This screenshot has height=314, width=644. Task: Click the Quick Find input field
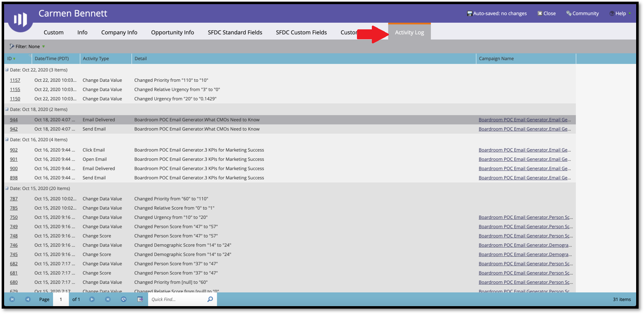[x=177, y=299]
